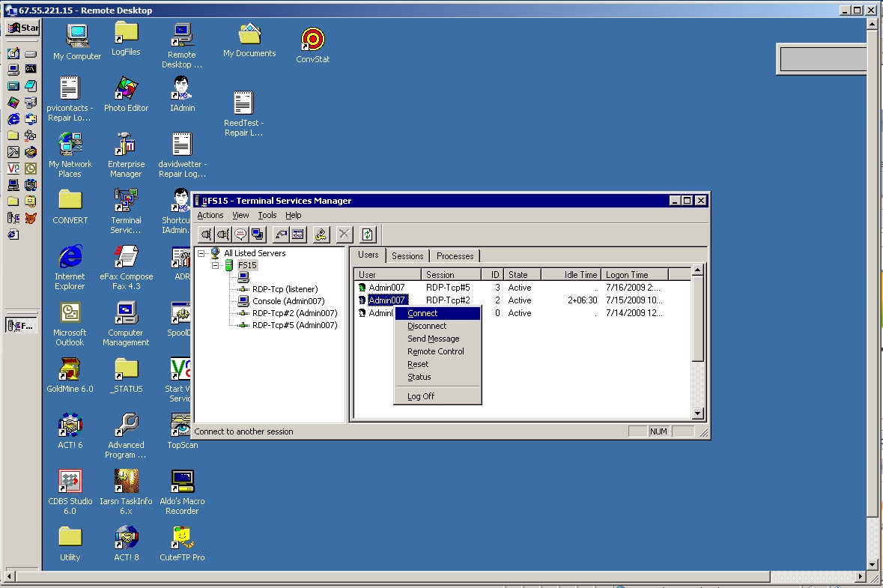Select the Computer Management icon
The height and width of the screenshot is (588, 883).
click(126, 324)
